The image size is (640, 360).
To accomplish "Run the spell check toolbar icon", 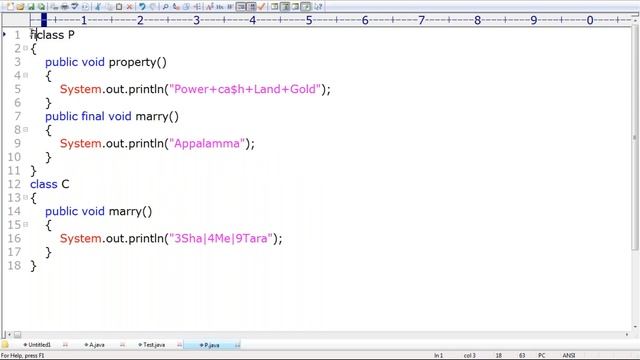I will 75,7.
